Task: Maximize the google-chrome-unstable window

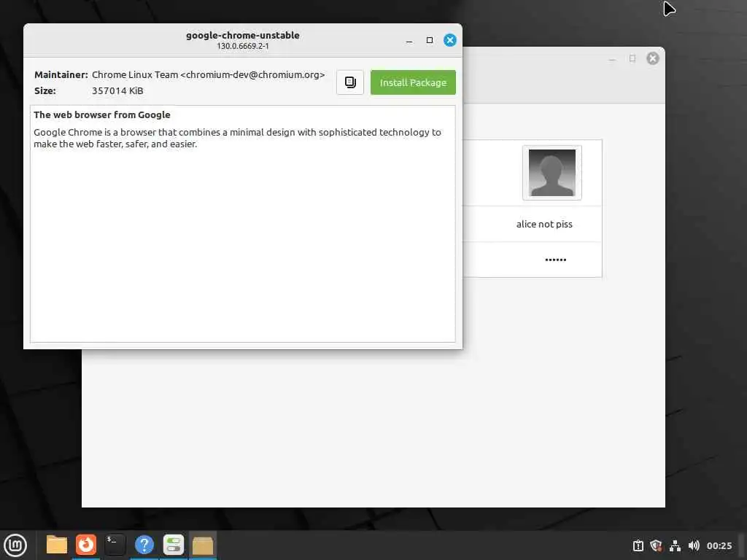Action: click(429, 40)
